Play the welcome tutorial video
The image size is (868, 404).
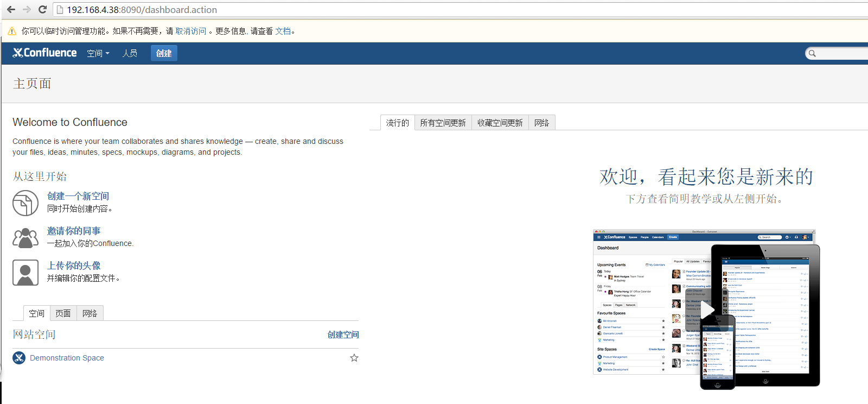pyautogui.click(x=707, y=310)
